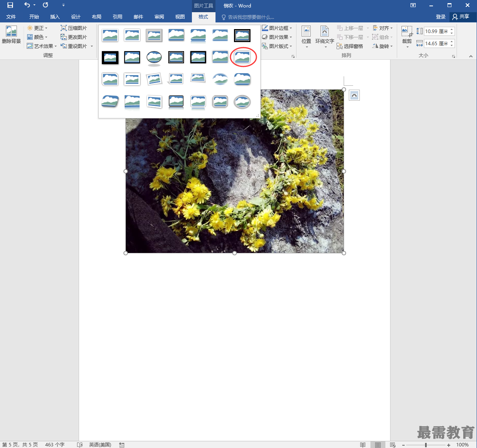Click the Undo arrow icon
This screenshot has width=477, height=448.
(x=27, y=5)
